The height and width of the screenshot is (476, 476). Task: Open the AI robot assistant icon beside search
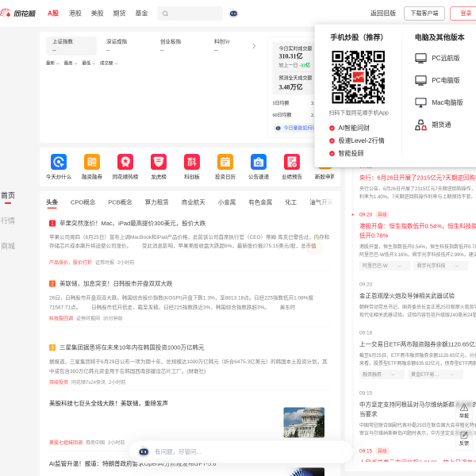[233, 13]
